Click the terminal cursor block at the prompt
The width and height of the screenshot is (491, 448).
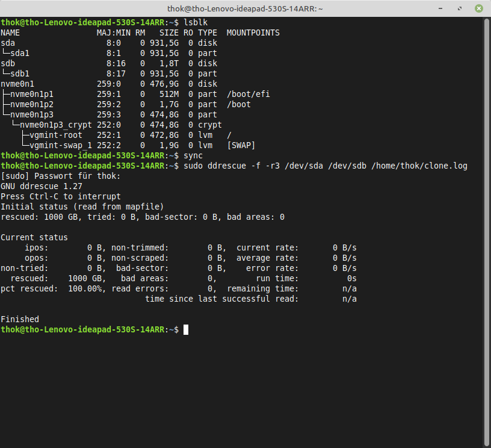tap(186, 329)
